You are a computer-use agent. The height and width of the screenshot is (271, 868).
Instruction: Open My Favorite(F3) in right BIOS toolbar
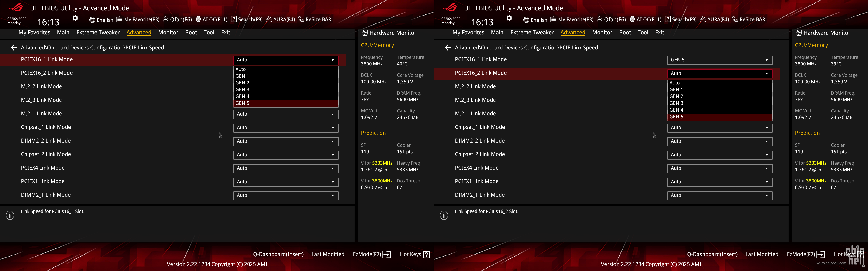[x=572, y=19]
